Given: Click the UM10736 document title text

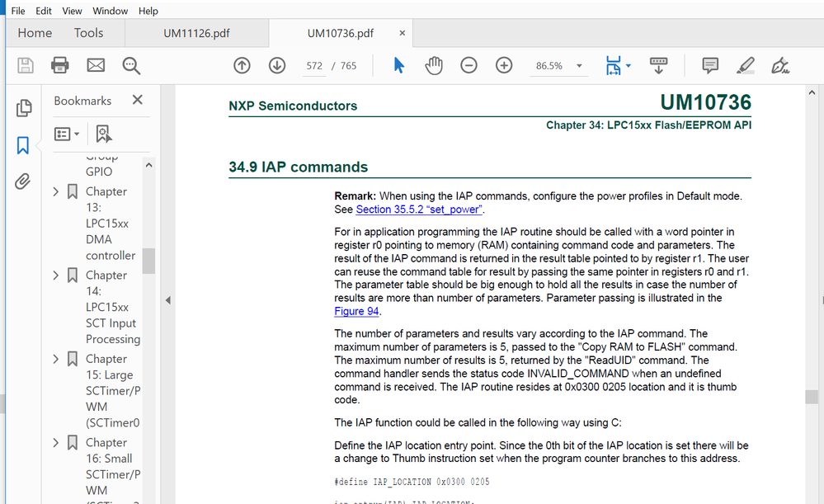Looking at the screenshot, I should [705, 102].
